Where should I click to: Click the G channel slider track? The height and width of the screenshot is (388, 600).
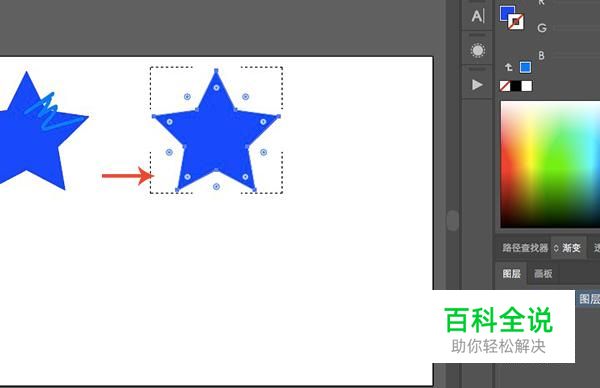tap(577, 28)
